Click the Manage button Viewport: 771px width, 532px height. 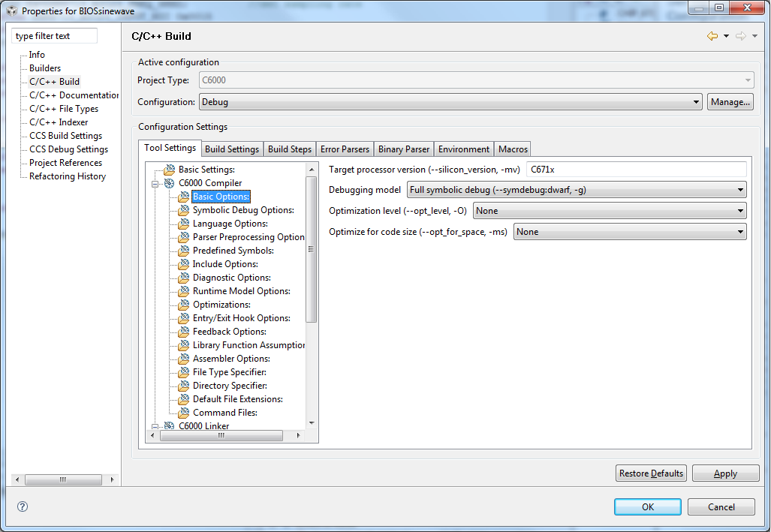[730, 101]
